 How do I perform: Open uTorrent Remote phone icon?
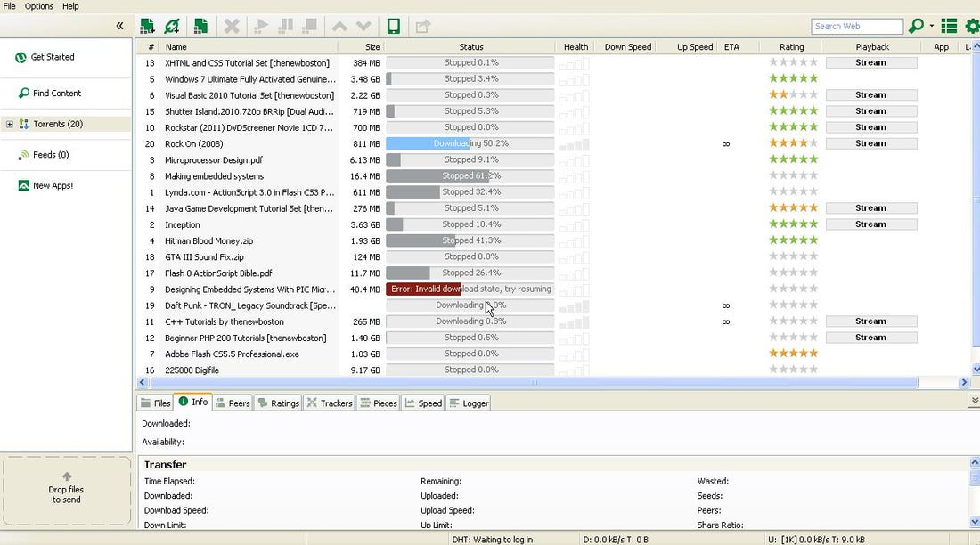point(393,26)
